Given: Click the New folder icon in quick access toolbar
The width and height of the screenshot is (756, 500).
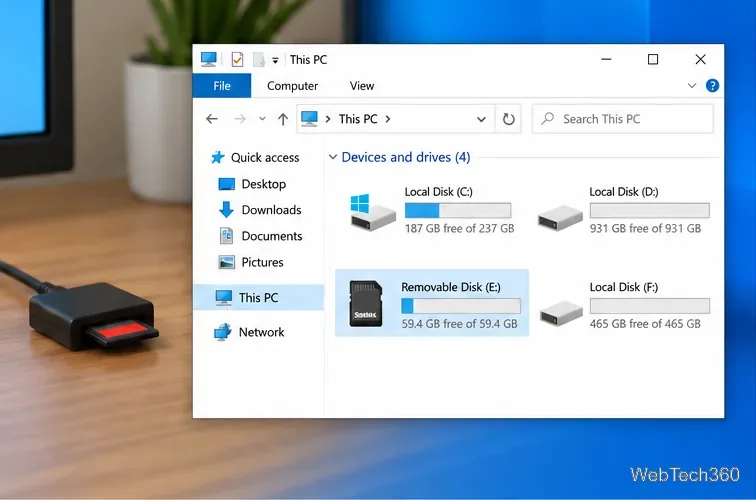Looking at the screenshot, I should [x=259, y=60].
